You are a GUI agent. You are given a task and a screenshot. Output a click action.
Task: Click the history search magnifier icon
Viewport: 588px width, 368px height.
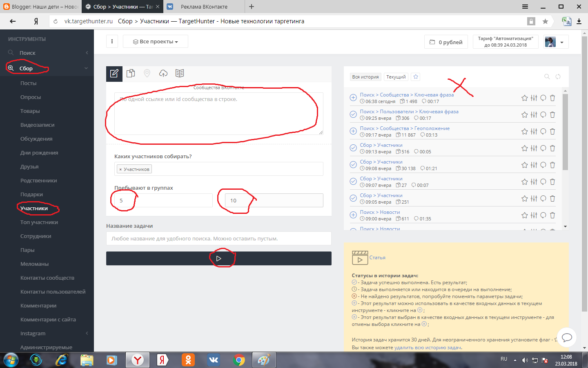point(547,76)
